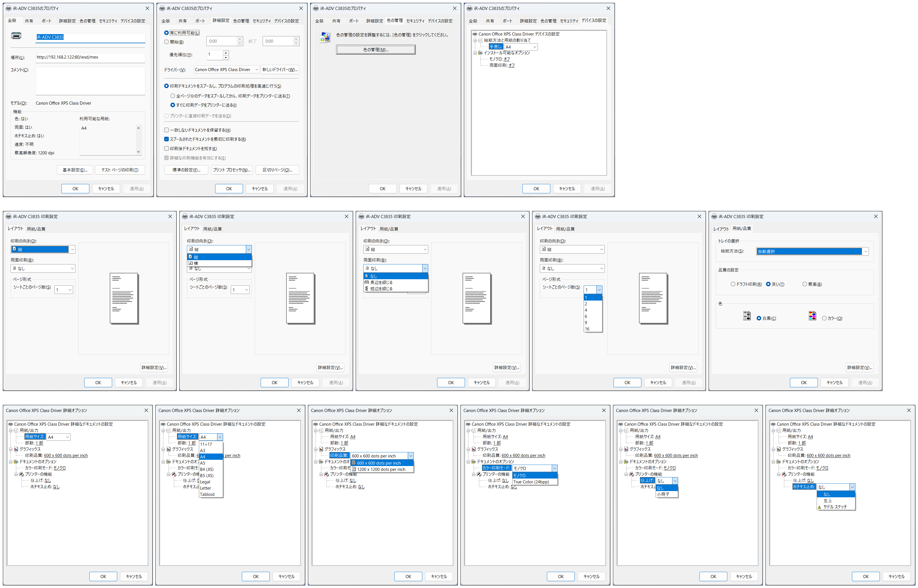The width and height of the screenshot is (918, 588).
Task: Select the ドラフト印刷 radio button
Action: tap(733, 284)
